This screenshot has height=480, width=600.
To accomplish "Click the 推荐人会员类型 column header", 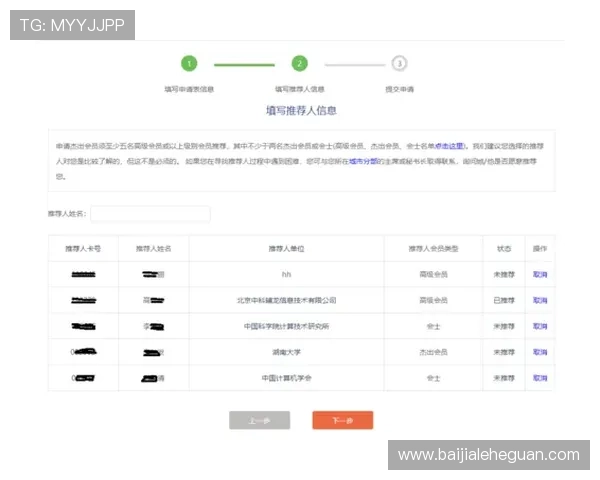I will (x=433, y=248).
